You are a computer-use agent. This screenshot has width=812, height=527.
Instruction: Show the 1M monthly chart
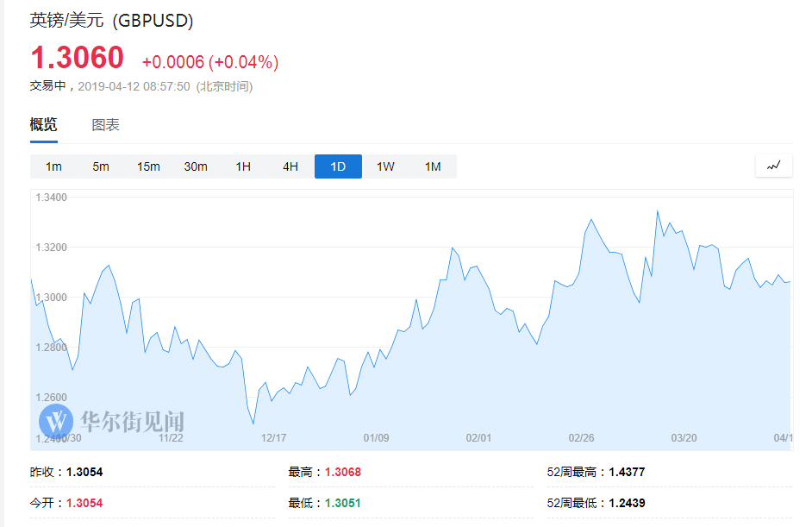[433, 166]
